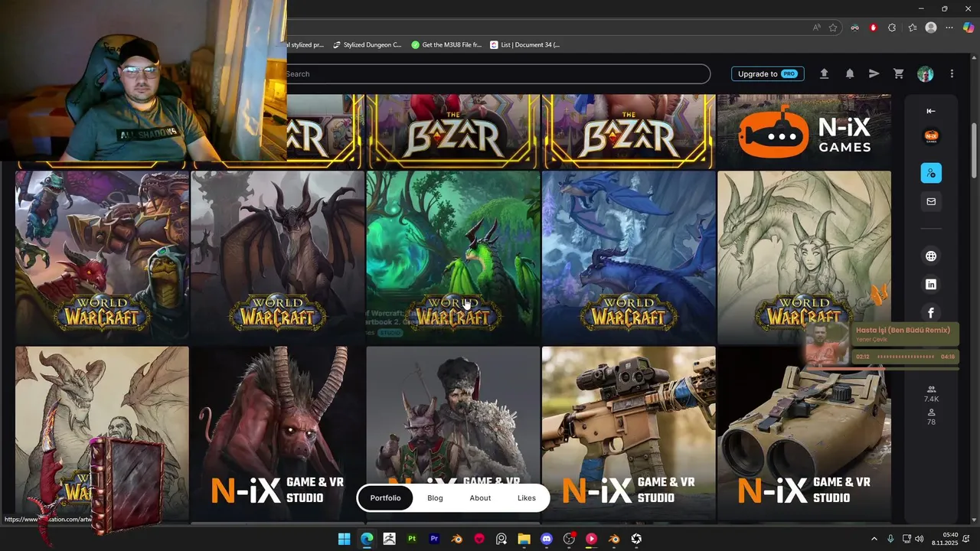Open the multi-dragon World of Warcraft artwork
This screenshot has width=980, height=551.
pyautogui.click(x=102, y=257)
